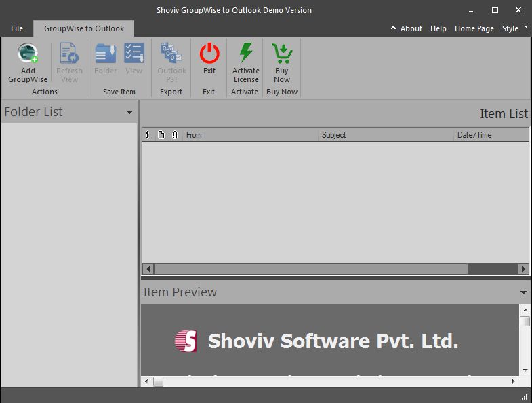The image size is (532, 403).
Task: Click the Buy Now cart icon
Action: (282, 54)
